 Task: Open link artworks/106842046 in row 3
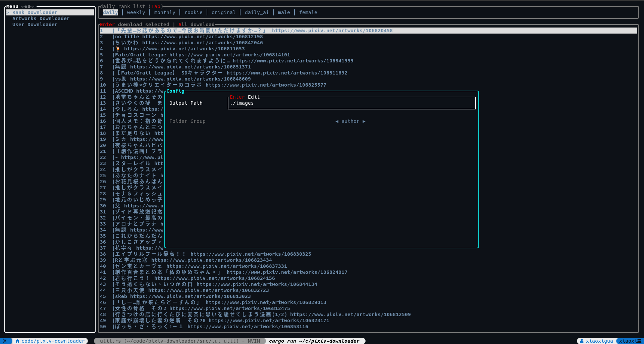coord(202,43)
